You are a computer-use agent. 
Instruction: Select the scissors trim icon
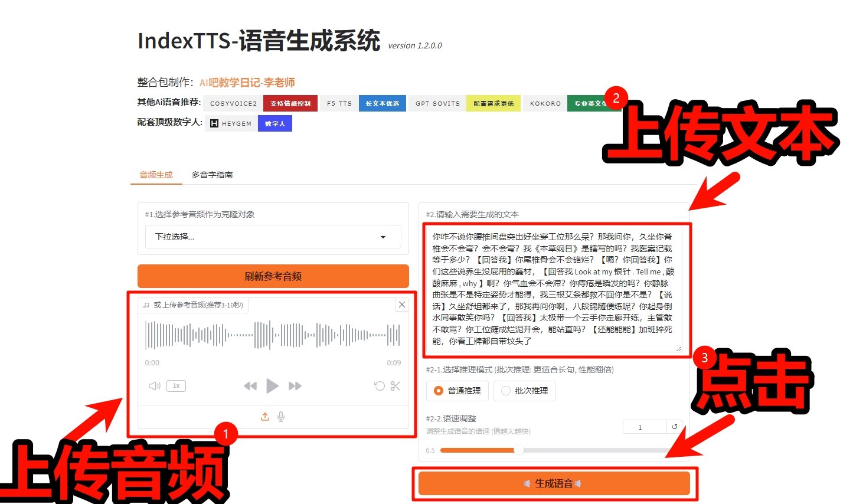point(395,386)
